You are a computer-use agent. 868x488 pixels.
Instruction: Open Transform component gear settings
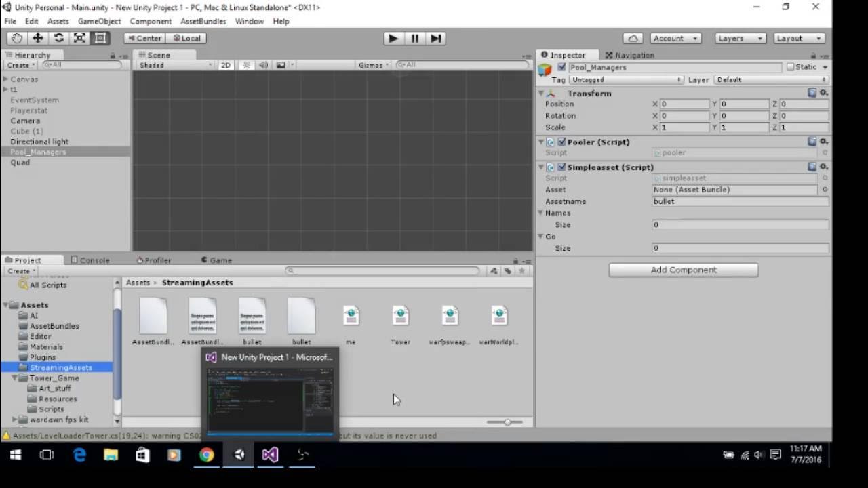823,93
